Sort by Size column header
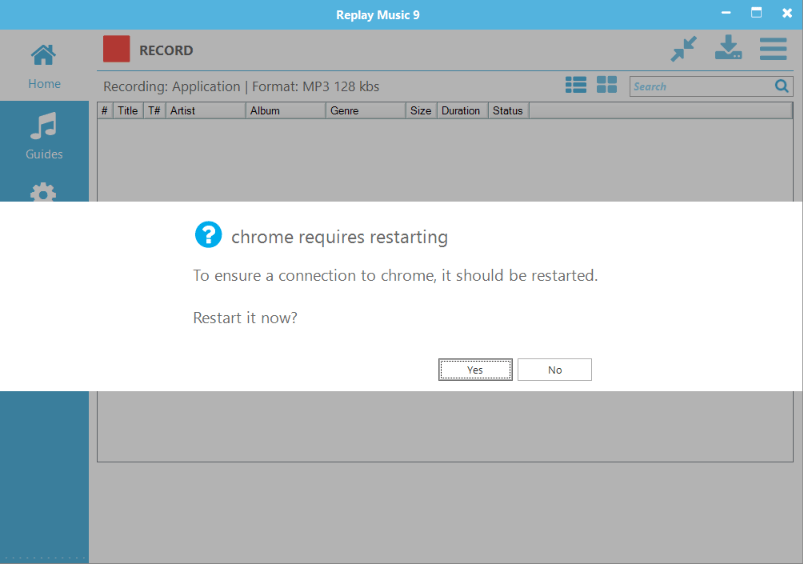Image resolution: width=803 pixels, height=564 pixels. pos(421,111)
